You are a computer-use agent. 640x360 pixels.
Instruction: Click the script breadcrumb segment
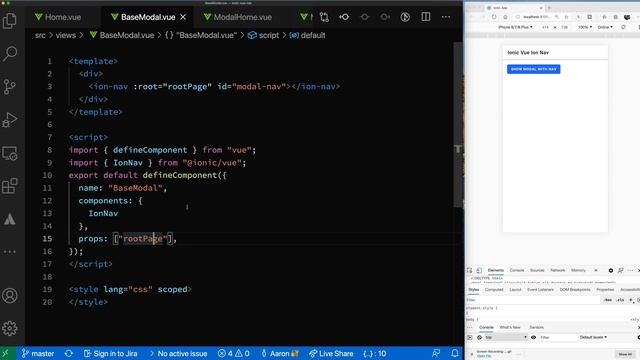tap(264, 36)
